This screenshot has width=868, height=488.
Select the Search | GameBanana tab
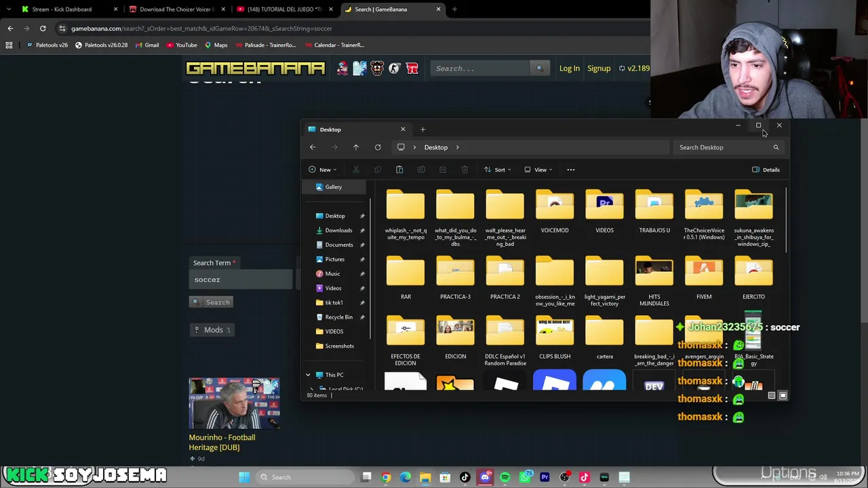tap(392, 9)
